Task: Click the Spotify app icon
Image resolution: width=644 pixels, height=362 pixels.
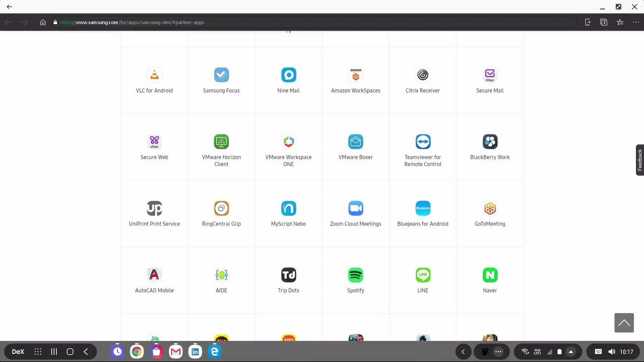Action: [356, 275]
